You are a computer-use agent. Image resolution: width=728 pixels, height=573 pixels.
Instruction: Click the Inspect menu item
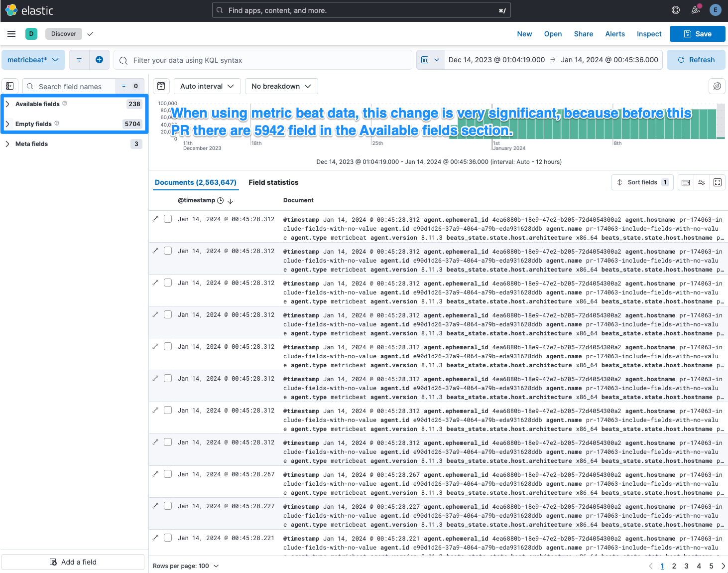pyautogui.click(x=649, y=34)
